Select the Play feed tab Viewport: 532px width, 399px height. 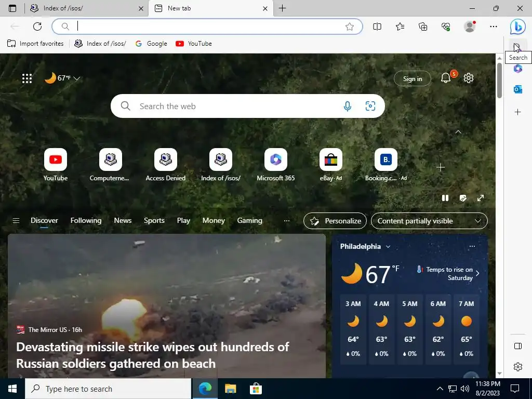click(x=183, y=220)
